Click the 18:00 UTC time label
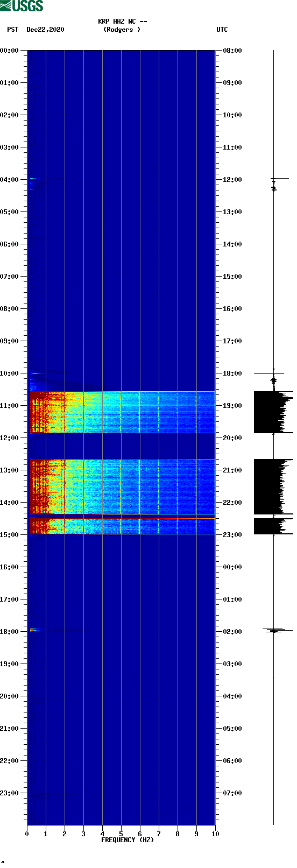The width and height of the screenshot is (297, 868). (x=232, y=373)
